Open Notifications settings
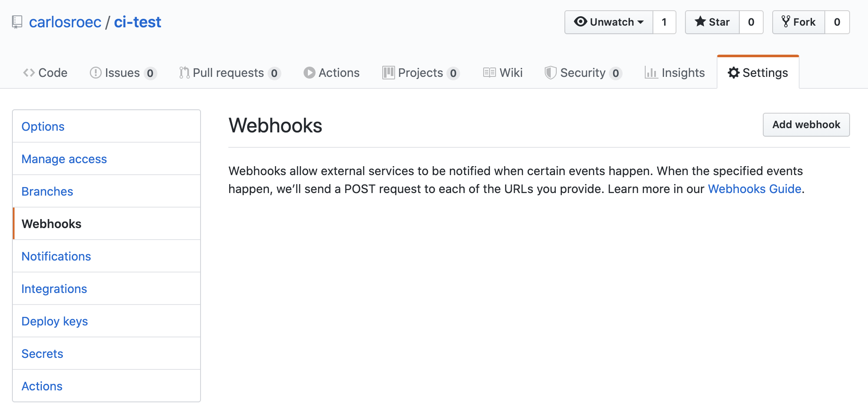Viewport: 868px width, 410px height. coord(106,256)
